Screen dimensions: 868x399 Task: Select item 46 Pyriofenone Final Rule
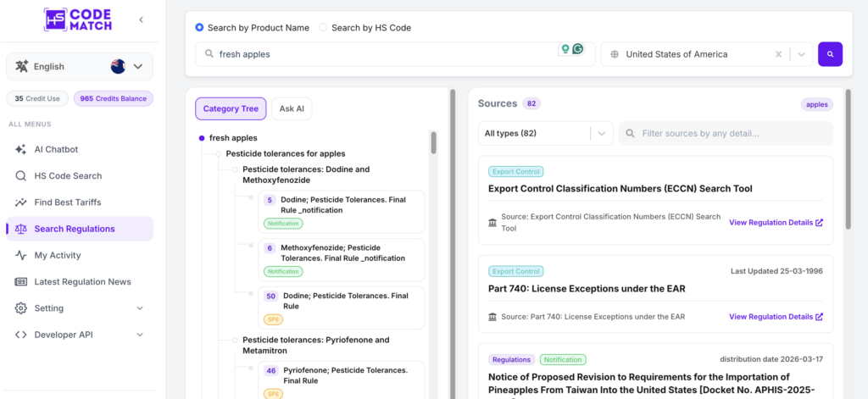click(x=342, y=380)
